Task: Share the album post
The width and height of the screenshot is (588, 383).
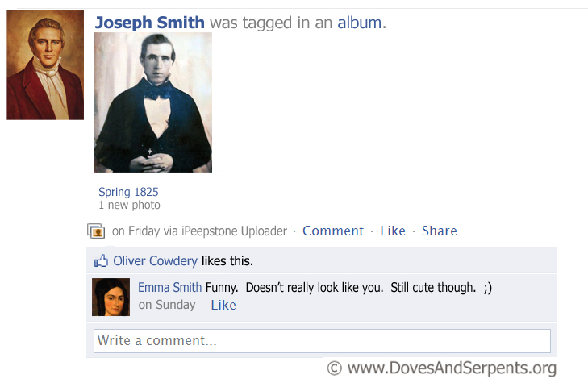Action: [x=440, y=231]
